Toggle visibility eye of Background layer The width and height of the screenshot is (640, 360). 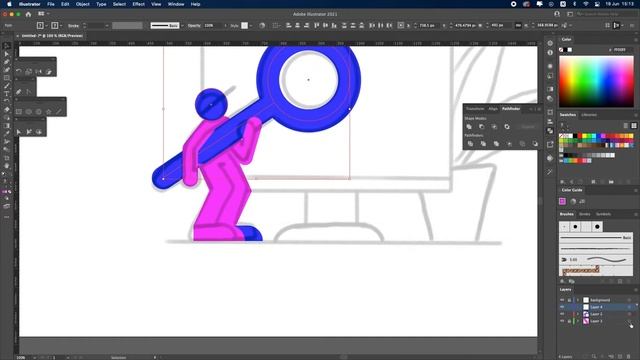point(562,300)
